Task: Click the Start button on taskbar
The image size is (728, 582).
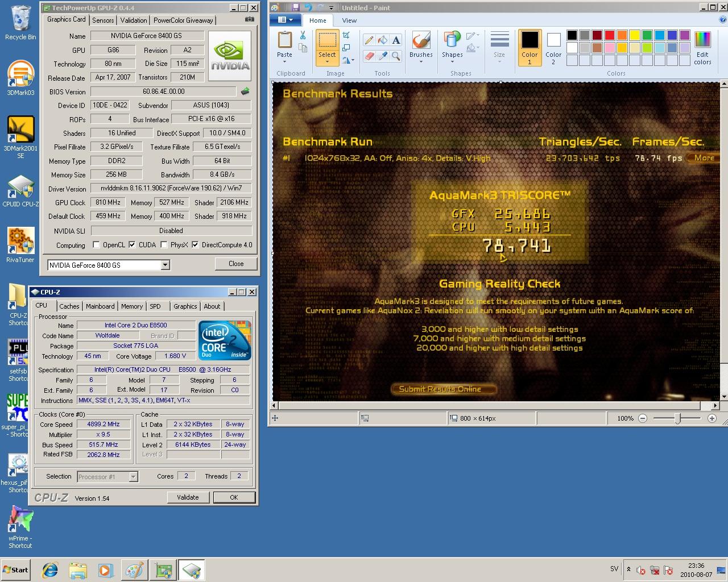Action: [15, 570]
